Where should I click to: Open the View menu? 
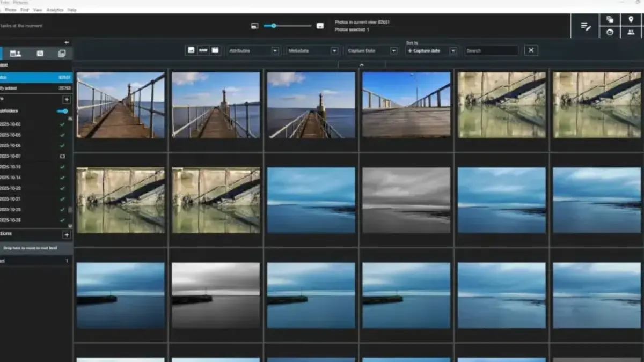coord(38,10)
